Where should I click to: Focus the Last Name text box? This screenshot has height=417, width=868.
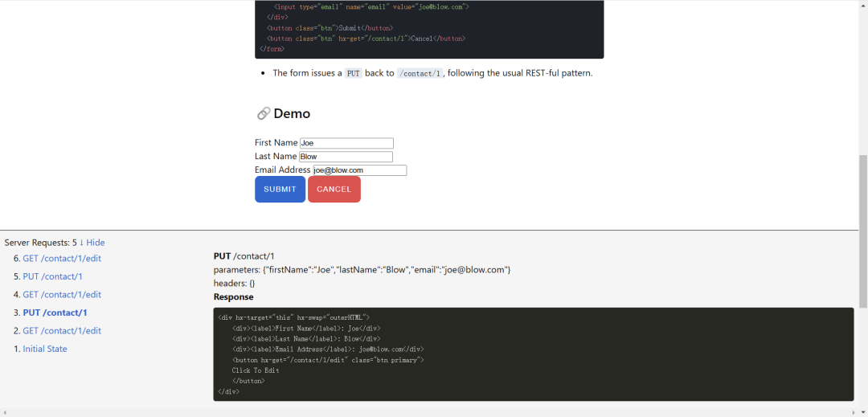point(346,157)
